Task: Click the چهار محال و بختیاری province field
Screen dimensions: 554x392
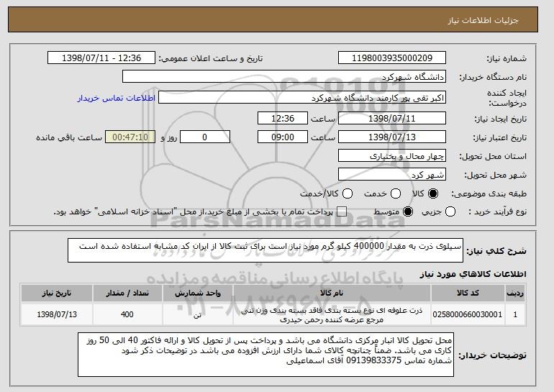Action: point(392,156)
